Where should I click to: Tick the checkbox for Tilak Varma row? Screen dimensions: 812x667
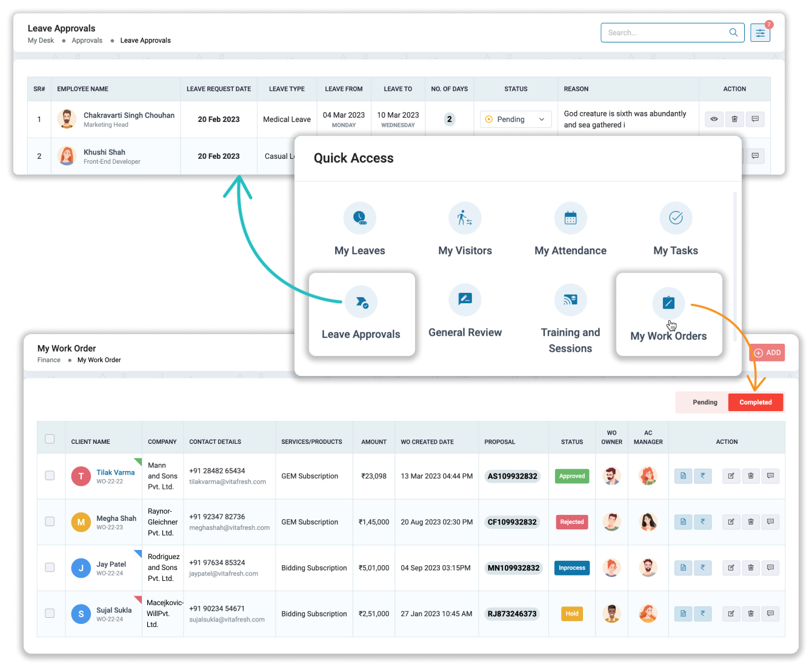[x=50, y=476]
